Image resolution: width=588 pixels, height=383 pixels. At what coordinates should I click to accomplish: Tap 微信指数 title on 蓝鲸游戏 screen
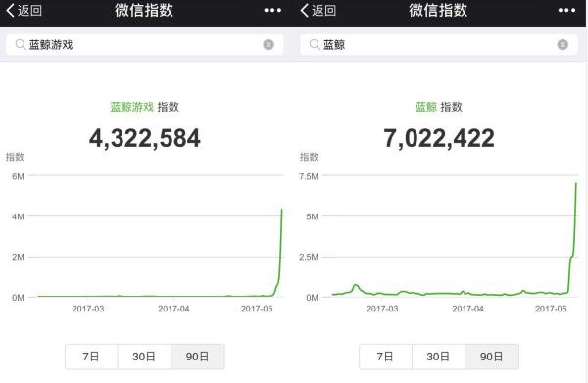144,10
